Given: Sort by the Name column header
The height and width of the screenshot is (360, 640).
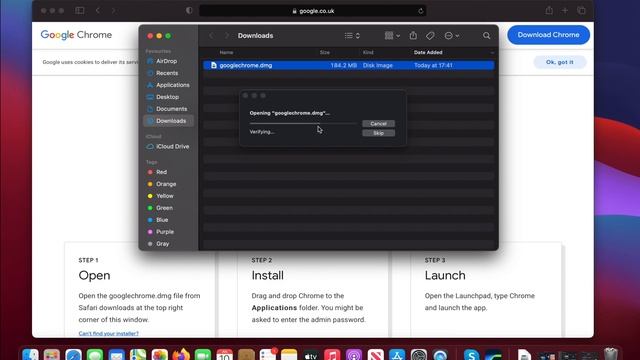Looking at the screenshot, I should pyautogui.click(x=226, y=53).
